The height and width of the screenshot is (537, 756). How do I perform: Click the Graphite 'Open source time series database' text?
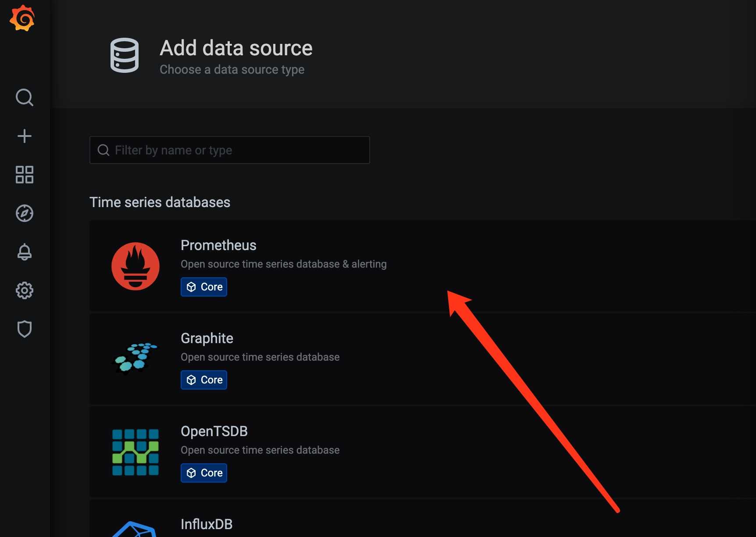(260, 357)
